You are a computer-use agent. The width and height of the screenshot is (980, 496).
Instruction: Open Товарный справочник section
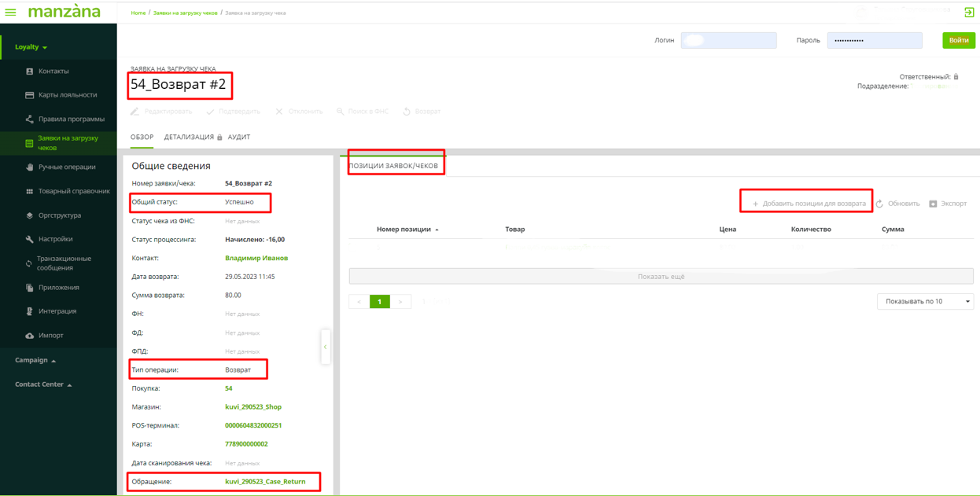pyautogui.click(x=74, y=191)
